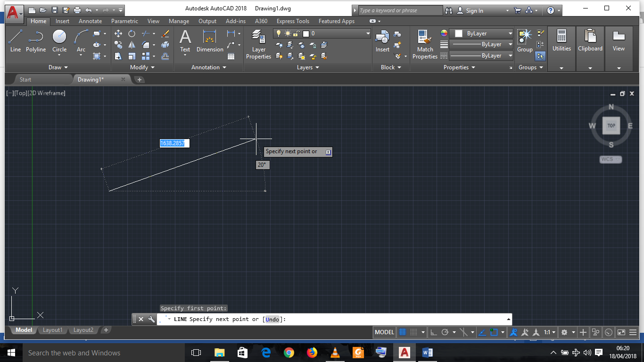
Task: Activate the Move command in Modify panel
Action: pos(118,33)
